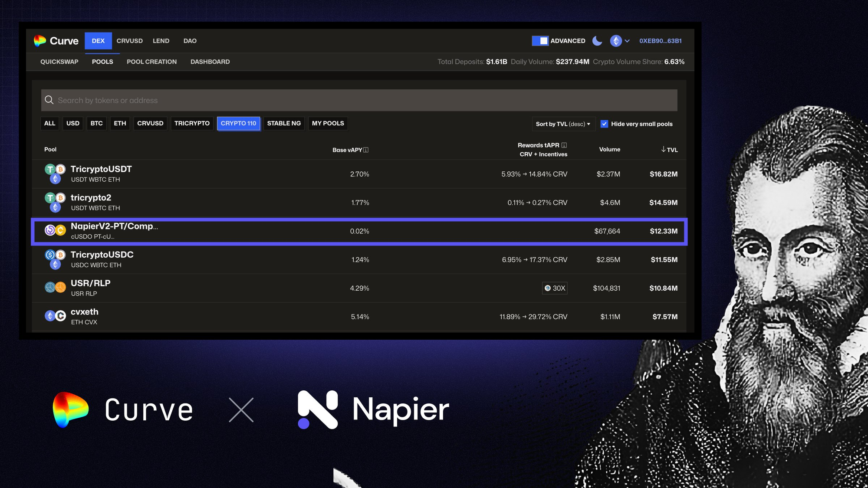Click the search magnifier icon
The height and width of the screenshot is (488, 868).
pos(49,100)
